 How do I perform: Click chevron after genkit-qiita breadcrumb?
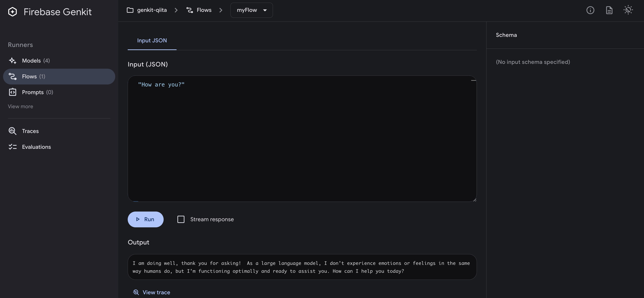(x=176, y=10)
